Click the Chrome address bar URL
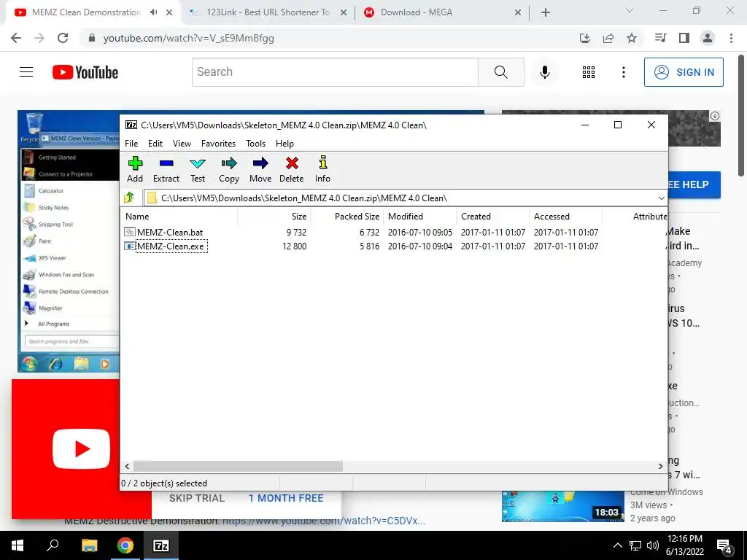The width and height of the screenshot is (747, 560). (x=189, y=38)
